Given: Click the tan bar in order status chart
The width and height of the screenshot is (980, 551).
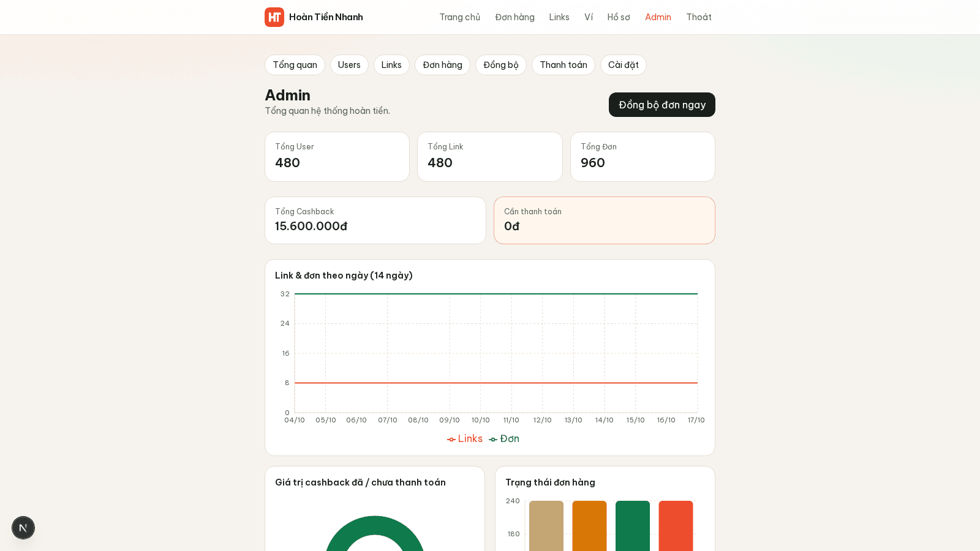Looking at the screenshot, I should (x=546, y=526).
